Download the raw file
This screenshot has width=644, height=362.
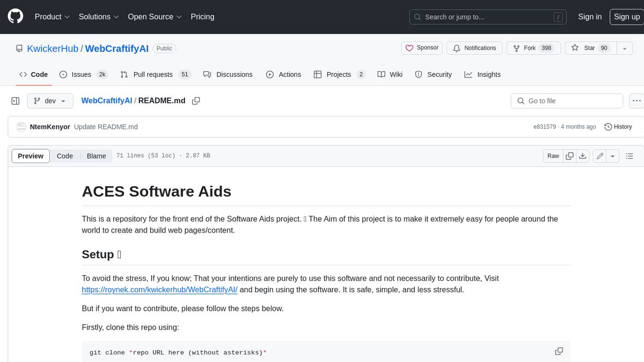coord(583,156)
